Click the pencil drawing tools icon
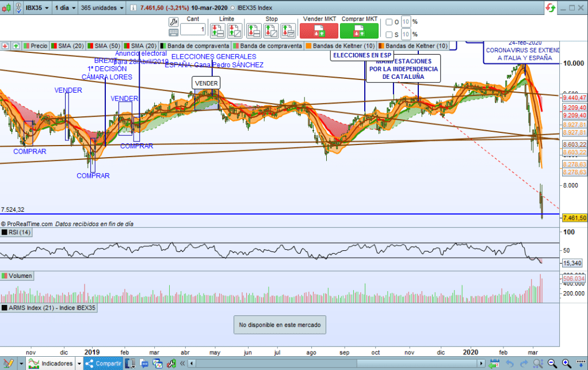Image resolution: width=588 pixels, height=370 pixels. pyautogui.click(x=8, y=364)
